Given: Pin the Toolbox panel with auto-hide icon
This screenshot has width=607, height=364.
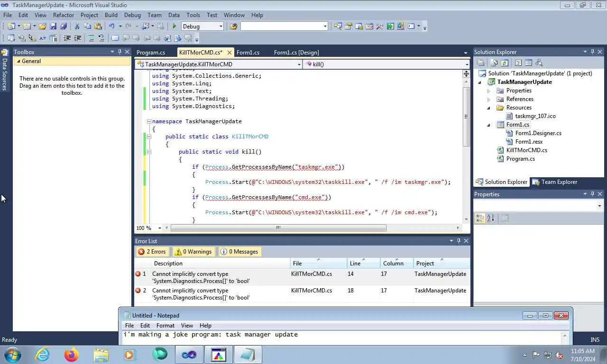Looking at the screenshot, I should click(120, 52).
